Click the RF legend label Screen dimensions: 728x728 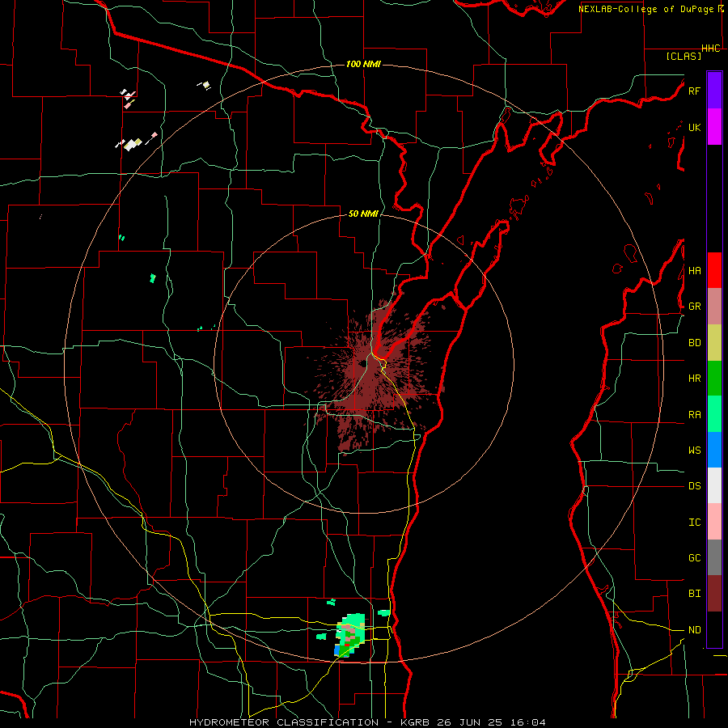[694, 91]
